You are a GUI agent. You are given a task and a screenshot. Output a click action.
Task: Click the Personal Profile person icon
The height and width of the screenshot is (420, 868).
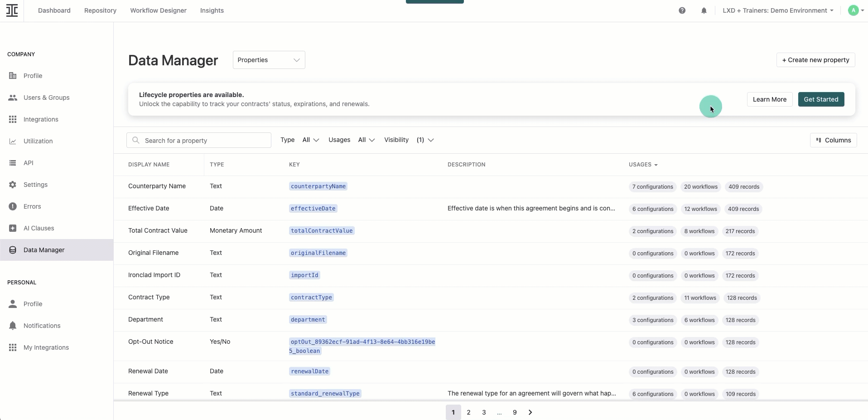click(13, 304)
